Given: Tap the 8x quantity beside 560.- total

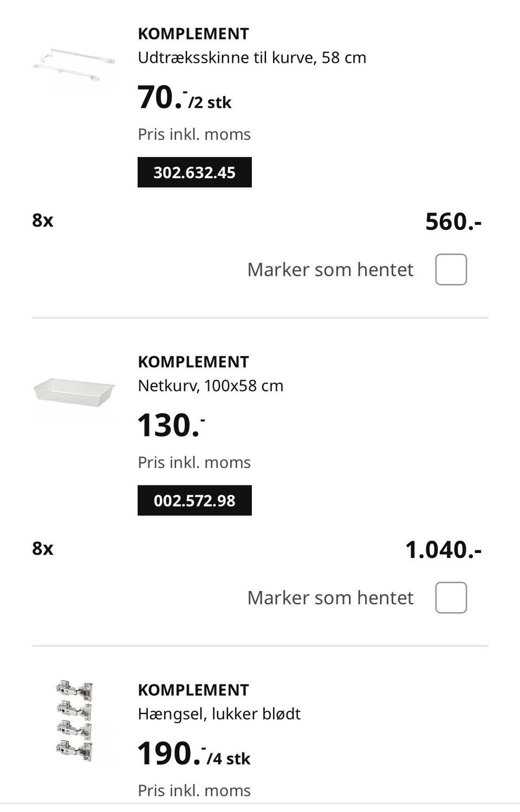Looking at the screenshot, I should point(43,220).
